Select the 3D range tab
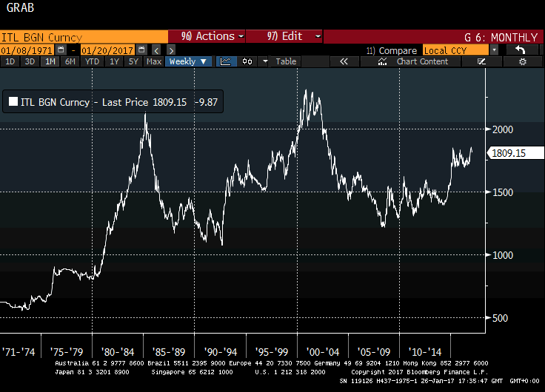Viewport: 545px width, 392px height. (x=30, y=61)
